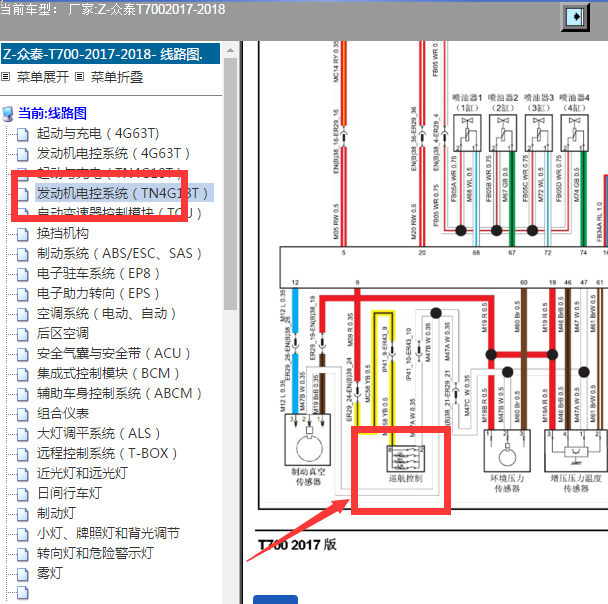Click the 环境压力传感器 component in diagram
Screen dimensions: 608x604
(507, 450)
